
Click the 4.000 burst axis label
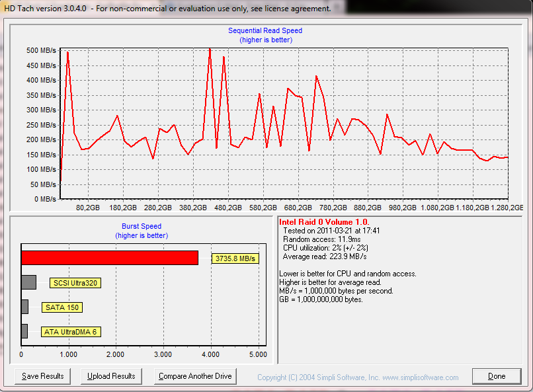tap(210, 354)
